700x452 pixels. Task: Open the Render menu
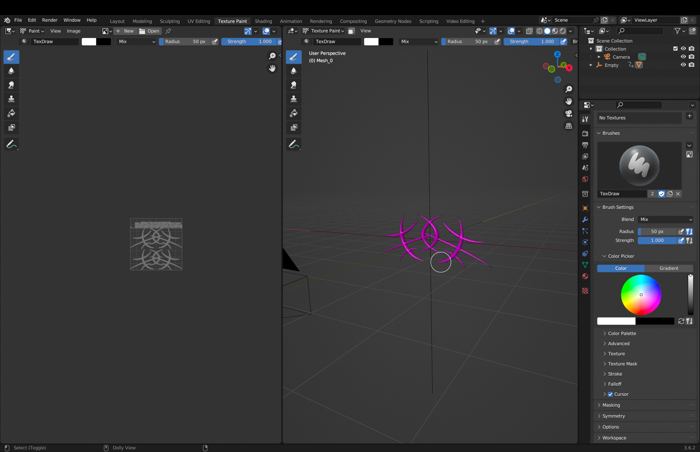pos(49,20)
